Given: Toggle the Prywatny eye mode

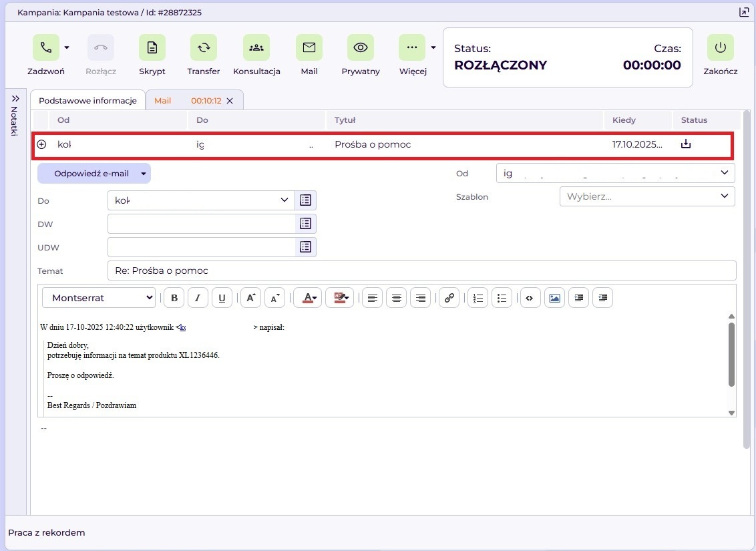Looking at the screenshot, I should 361,48.
